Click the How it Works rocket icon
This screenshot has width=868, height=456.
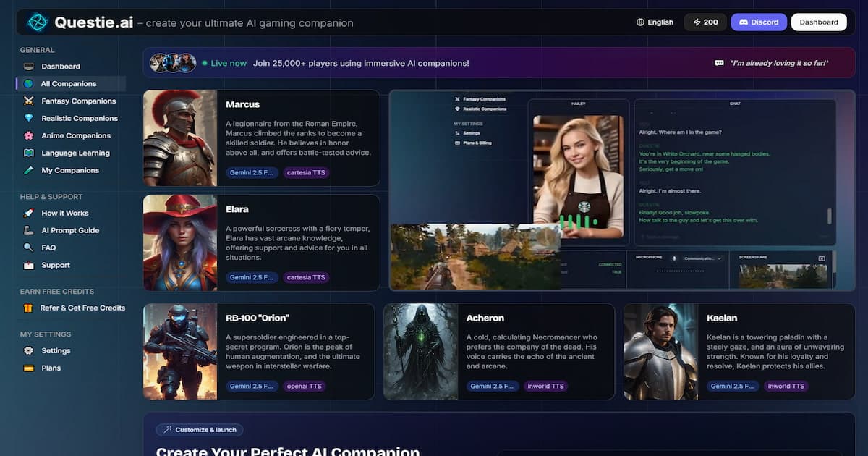click(x=28, y=214)
